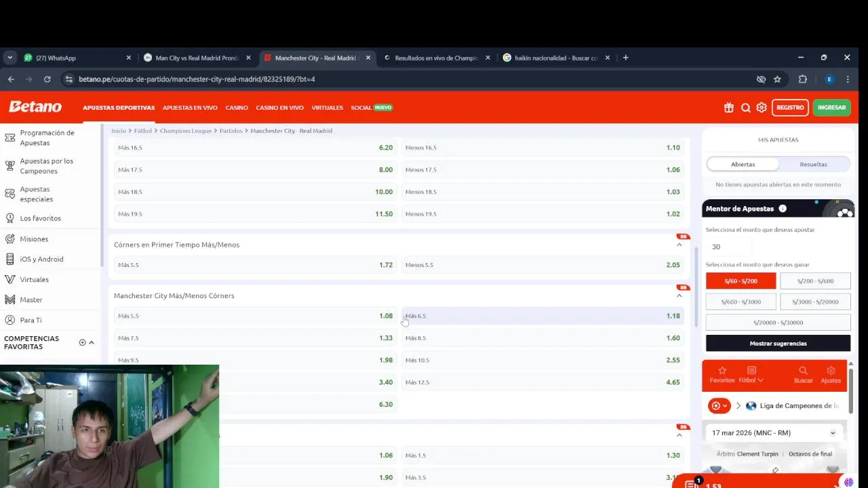
Task: Add favorite competition with plus icon
Action: 82,342
